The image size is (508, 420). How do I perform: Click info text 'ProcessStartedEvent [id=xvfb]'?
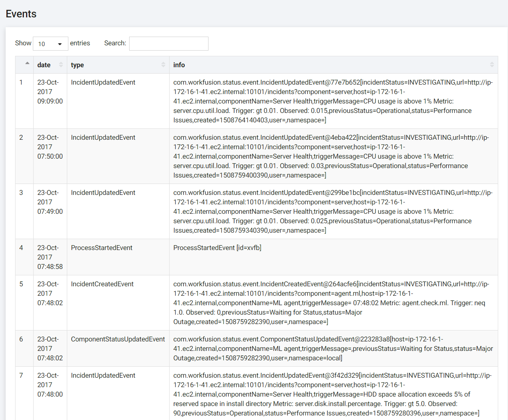point(217,248)
